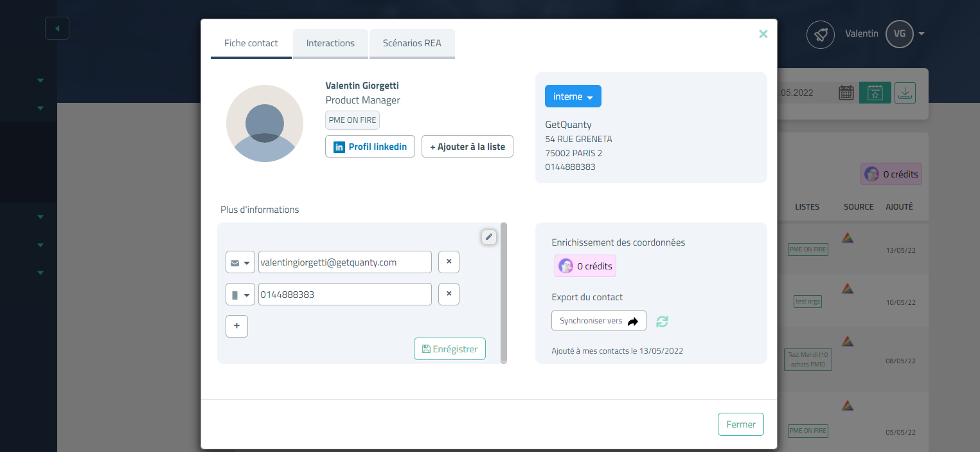Image resolution: width=980 pixels, height=452 pixels.
Task: Collapse the left sidebar arrow
Action: (x=57, y=28)
